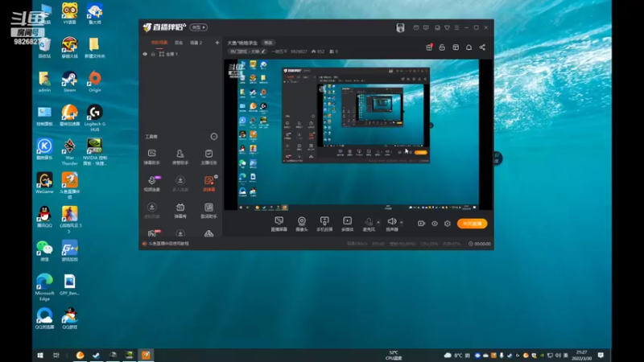Open War Thunder desktop shortcut
The height and width of the screenshot is (362, 644).
coord(69,152)
